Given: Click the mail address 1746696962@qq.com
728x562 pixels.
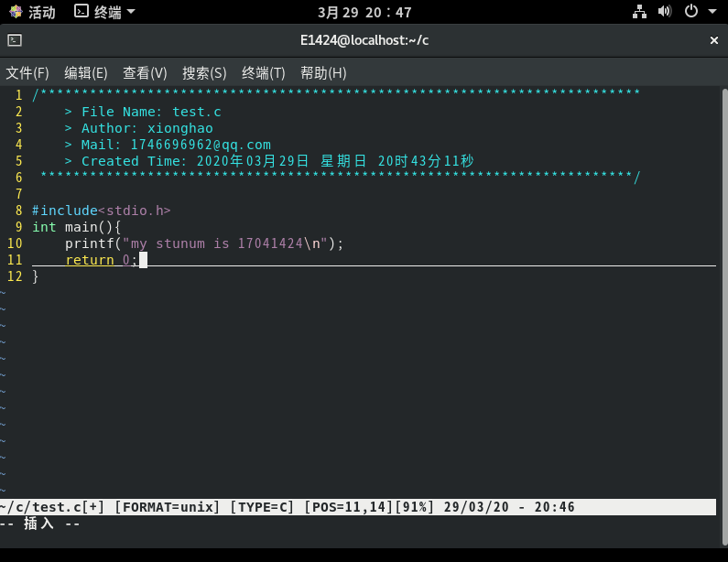Looking at the screenshot, I should [201, 145].
